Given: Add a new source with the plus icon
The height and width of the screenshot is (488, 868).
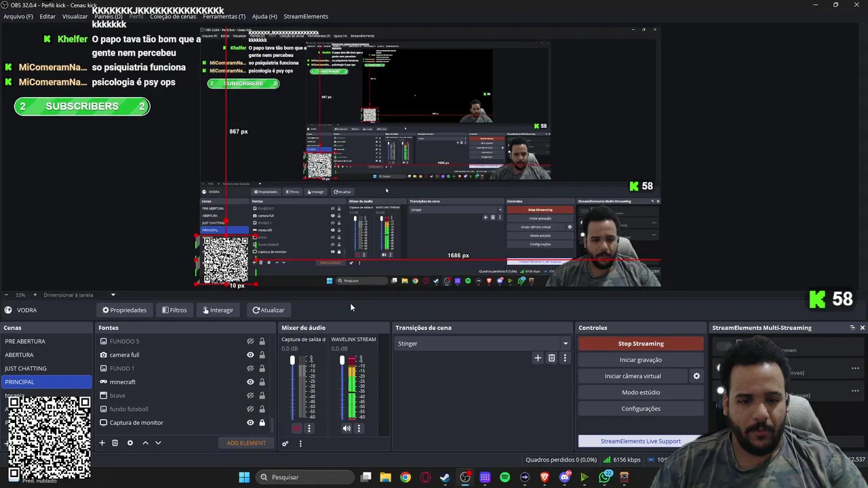Looking at the screenshot, I should point(102,443).
